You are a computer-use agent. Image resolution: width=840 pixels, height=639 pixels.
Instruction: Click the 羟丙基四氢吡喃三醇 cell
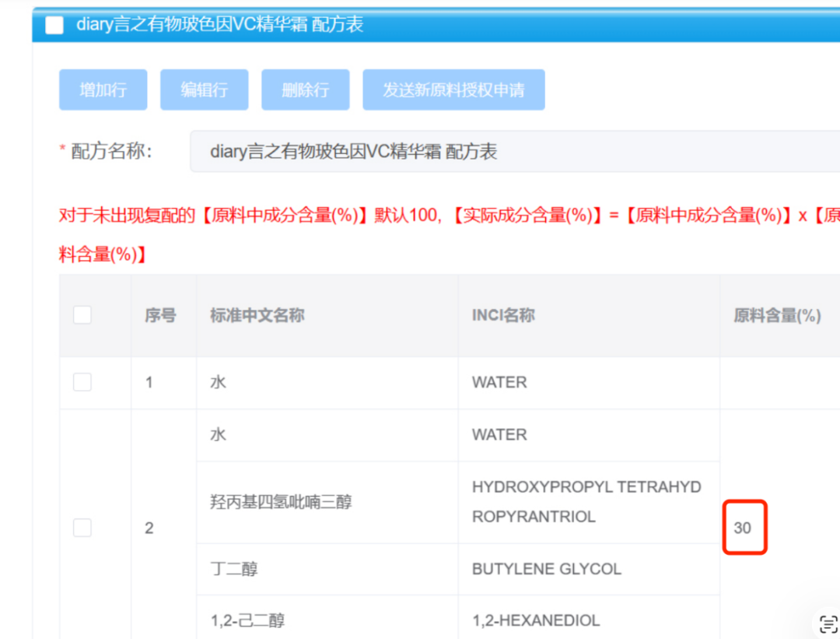327,502
